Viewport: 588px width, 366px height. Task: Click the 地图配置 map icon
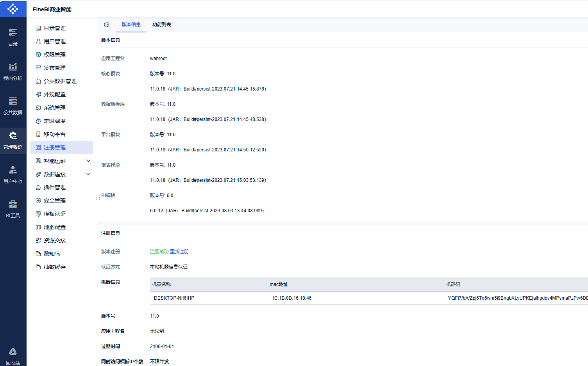[38, 227]
